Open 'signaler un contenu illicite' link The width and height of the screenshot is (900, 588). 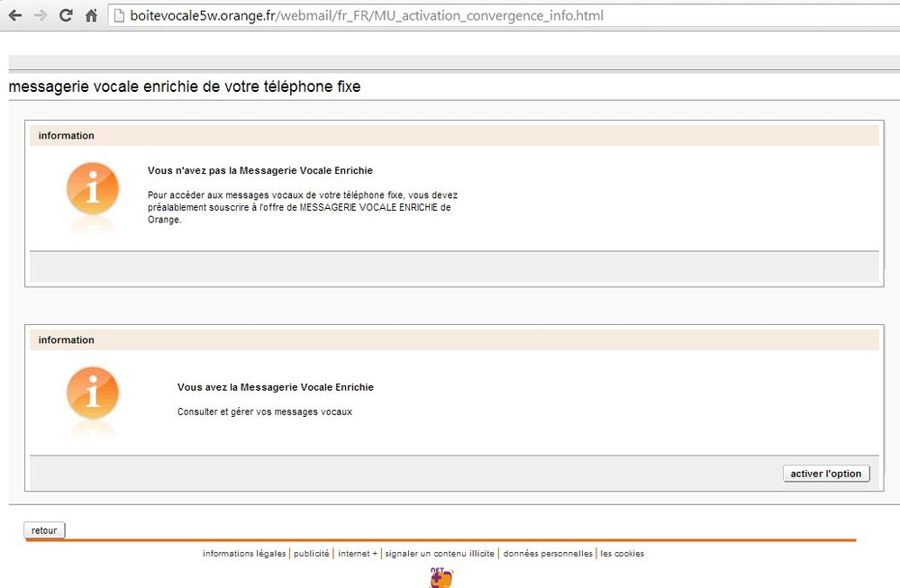(x=440, y=554)
